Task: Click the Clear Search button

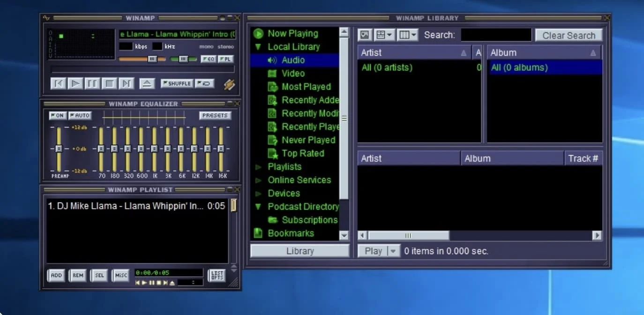Action: point(569,35)
